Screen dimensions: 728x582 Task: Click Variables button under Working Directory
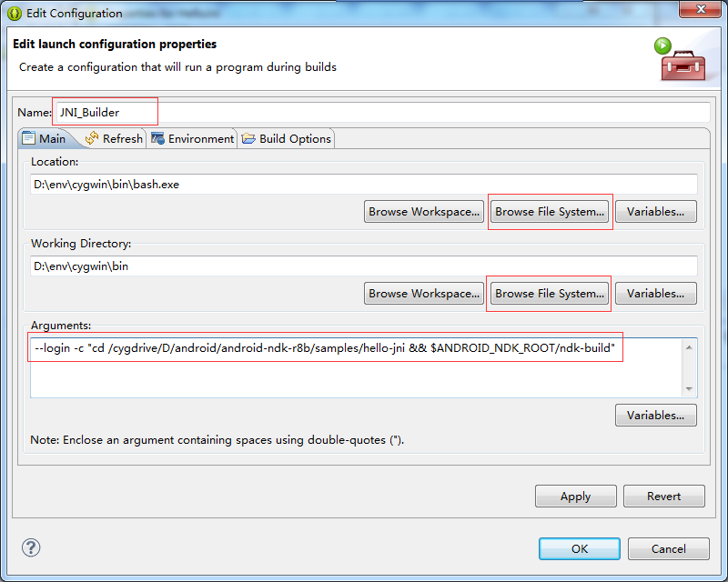click(x=655, y=294)
